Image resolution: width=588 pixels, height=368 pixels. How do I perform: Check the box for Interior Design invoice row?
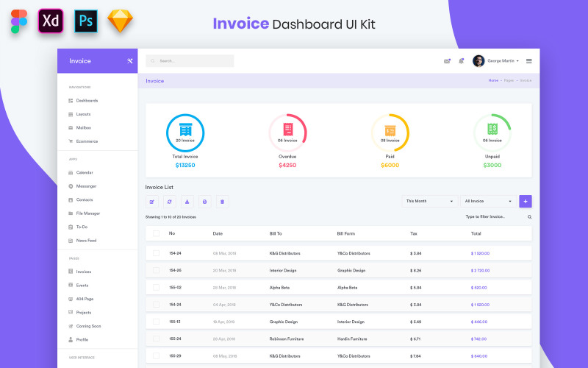tap(156, 270)
